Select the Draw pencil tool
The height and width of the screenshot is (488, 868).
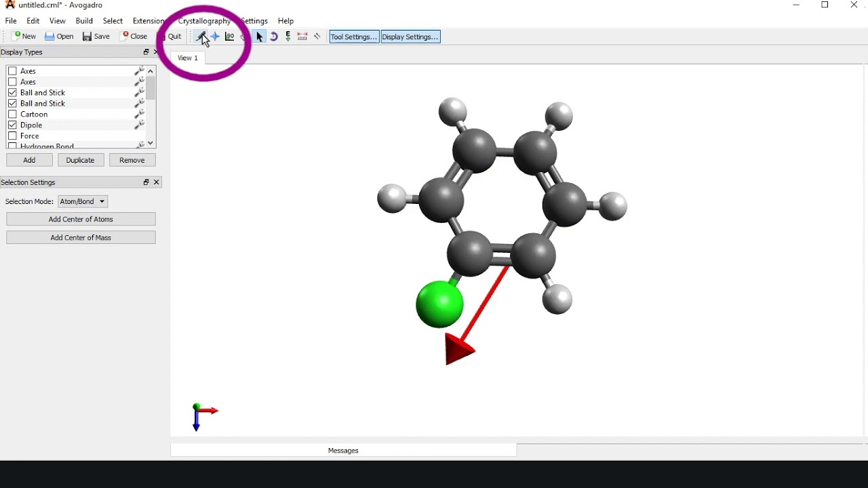[201, 37]
